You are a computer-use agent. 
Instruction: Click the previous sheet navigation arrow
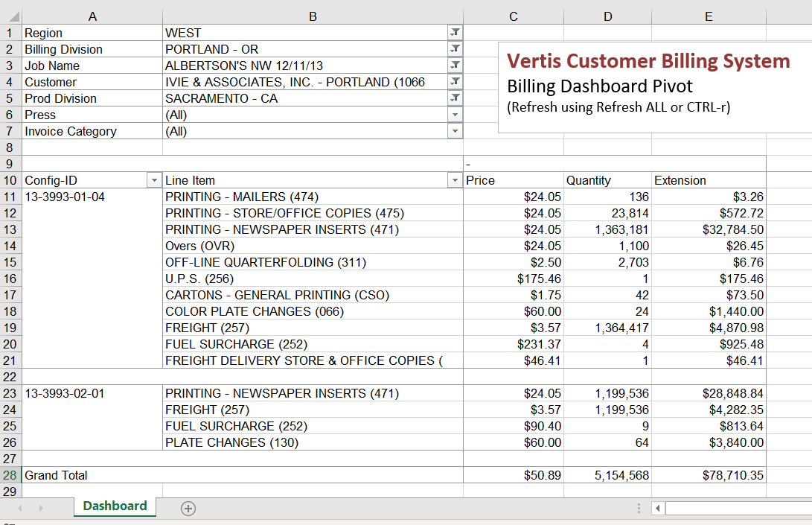[20, 508]
